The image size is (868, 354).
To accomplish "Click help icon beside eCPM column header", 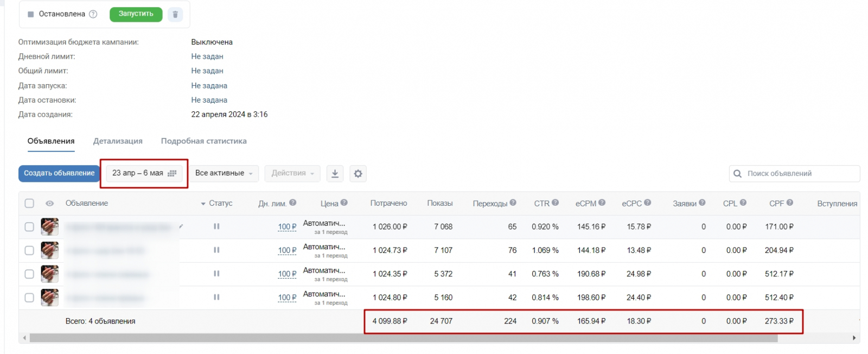I will click(602, 203).
